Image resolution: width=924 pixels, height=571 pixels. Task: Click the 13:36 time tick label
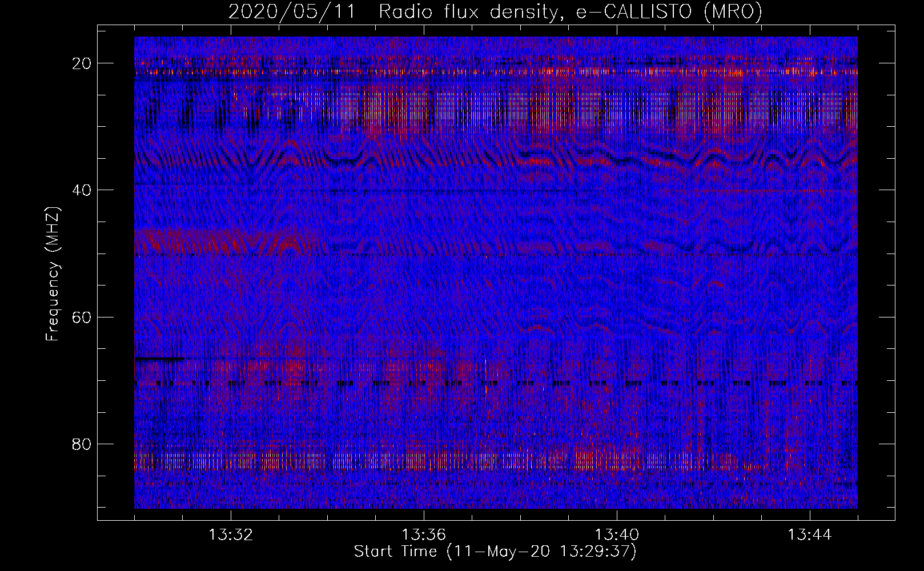(424, 535)
